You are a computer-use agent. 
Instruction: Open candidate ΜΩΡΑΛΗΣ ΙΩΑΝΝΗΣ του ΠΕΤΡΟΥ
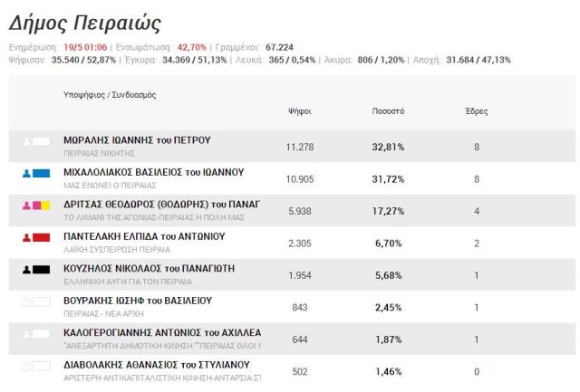pyautogui.click(x=137, y=140)
